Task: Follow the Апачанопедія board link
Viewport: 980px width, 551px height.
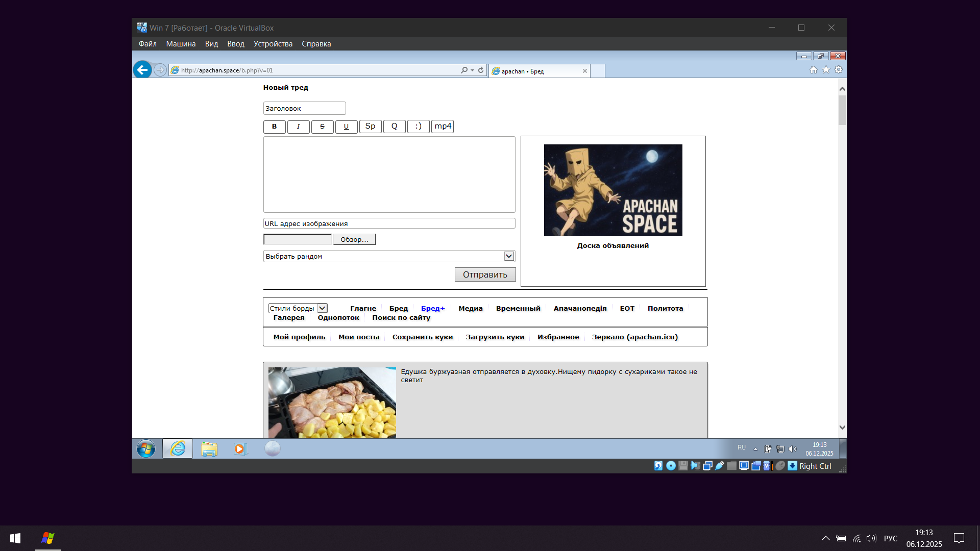Action: (x=580, y=308)
